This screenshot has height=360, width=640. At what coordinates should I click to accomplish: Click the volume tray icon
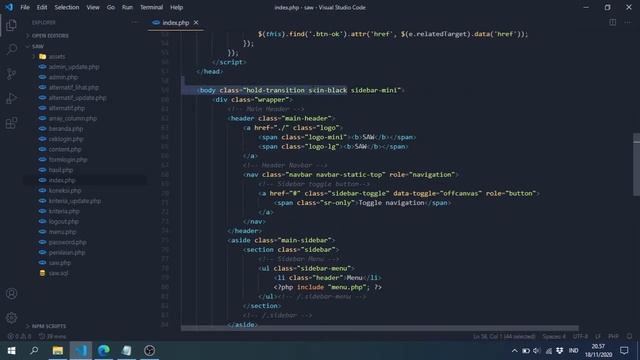point(537,351)
